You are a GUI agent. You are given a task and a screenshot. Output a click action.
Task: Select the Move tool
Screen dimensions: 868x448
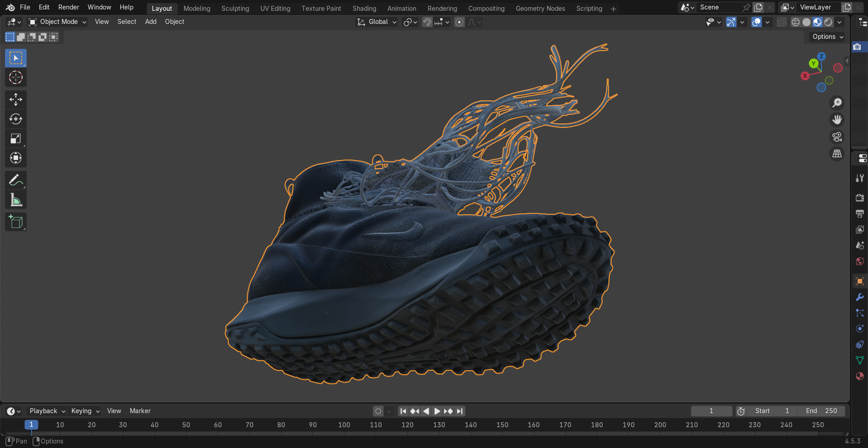click(x=16, y=99)
